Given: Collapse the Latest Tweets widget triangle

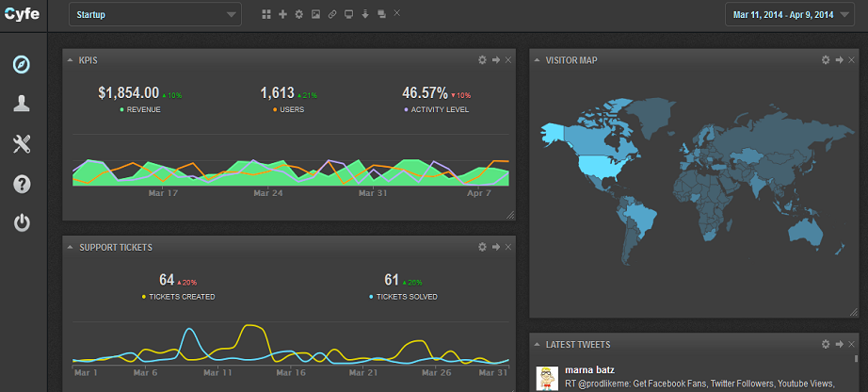Looking at the screenshot, I should (537, 344).
